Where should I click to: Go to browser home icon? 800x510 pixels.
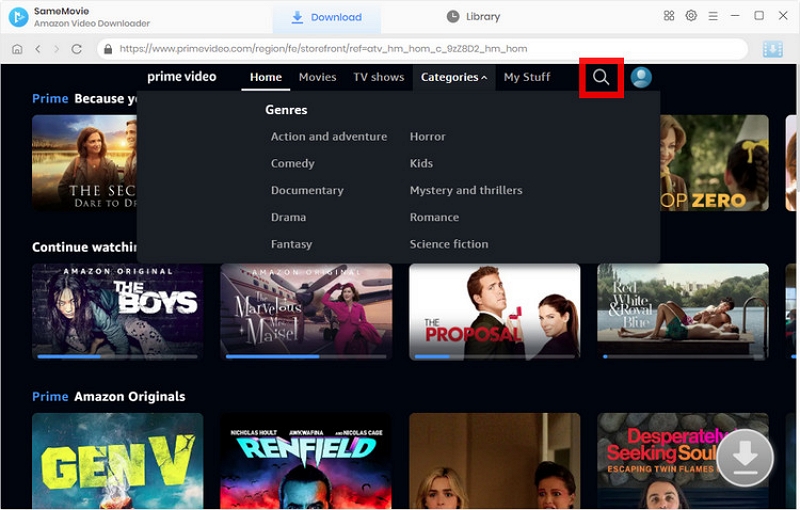17,49
